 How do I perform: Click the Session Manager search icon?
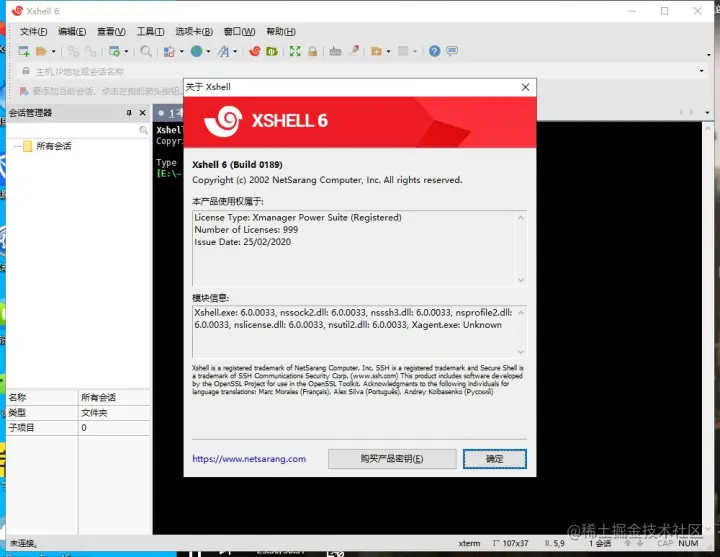pyautogui.click(x=143, y=130)
